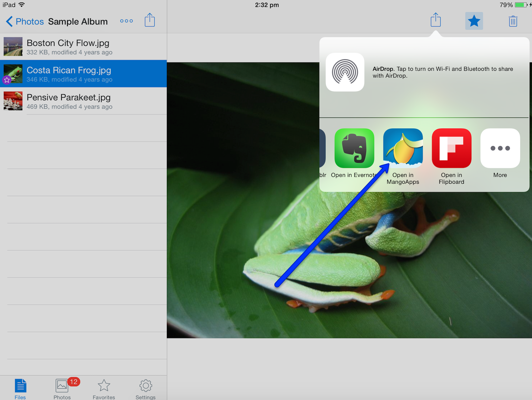Delete photo with the trash icon
The height and width of the screenshot is (400, 532).
tap(513, 21)
